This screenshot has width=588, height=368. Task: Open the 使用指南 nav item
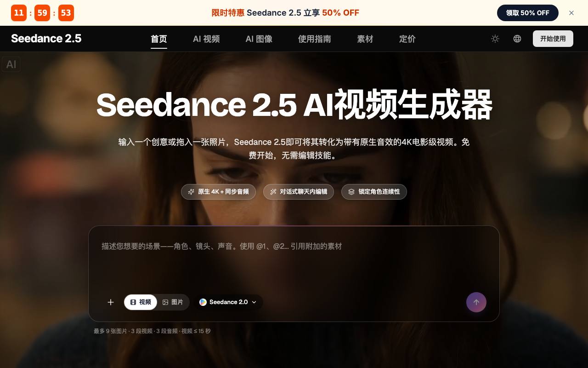pyautogui.click(x=315, y=39)
